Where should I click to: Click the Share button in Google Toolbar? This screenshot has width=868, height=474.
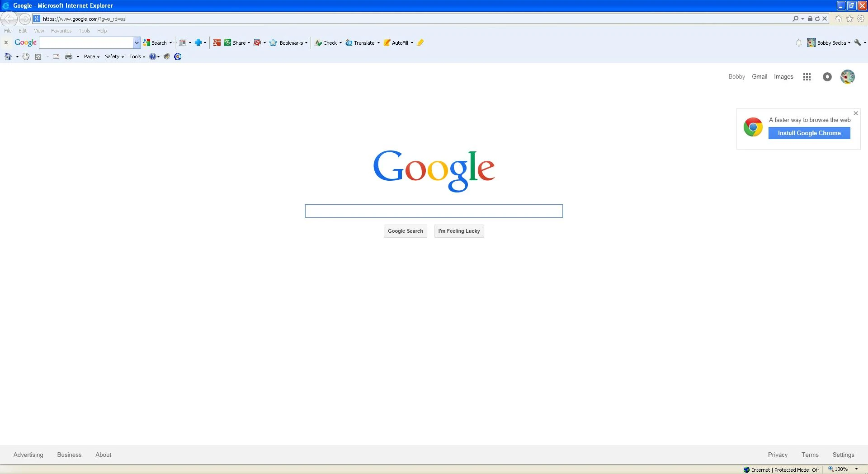[x=235, y=42]
